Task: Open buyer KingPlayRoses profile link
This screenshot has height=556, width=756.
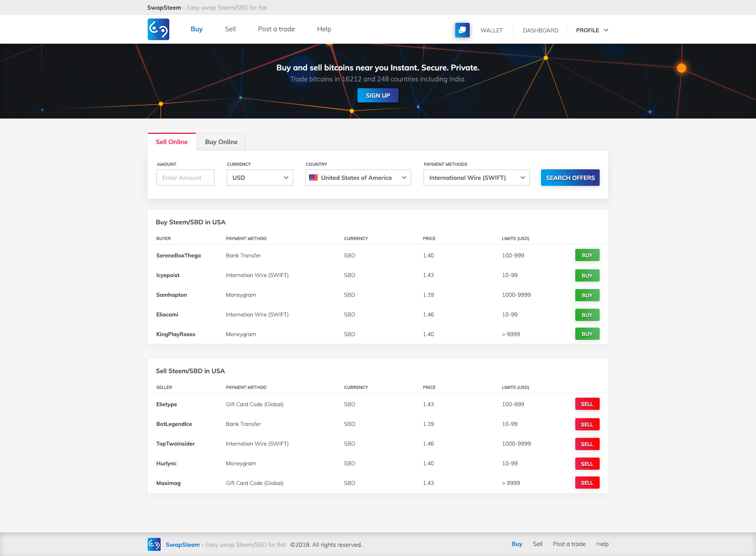Action: point(176,334)
